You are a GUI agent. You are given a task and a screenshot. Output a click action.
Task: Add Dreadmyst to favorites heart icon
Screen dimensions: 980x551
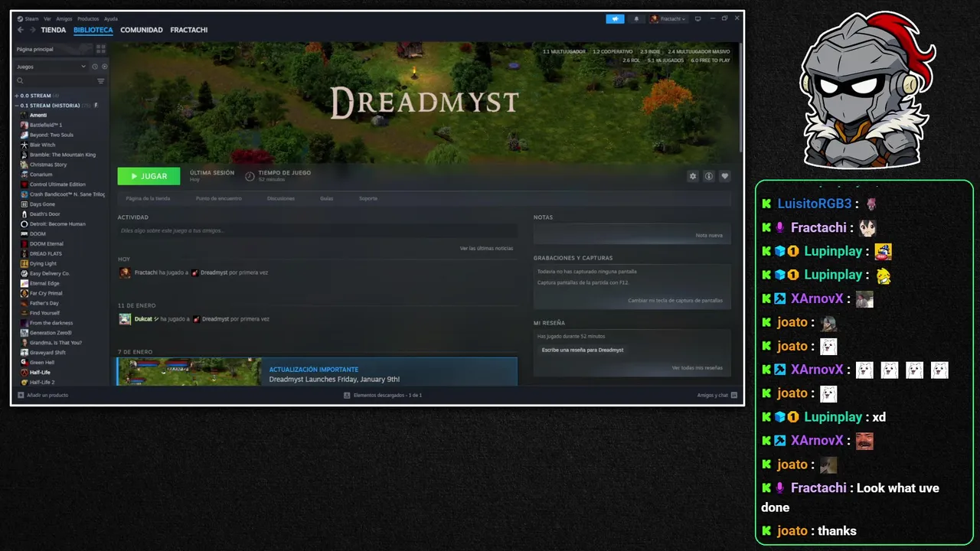[x=725, y=176]
